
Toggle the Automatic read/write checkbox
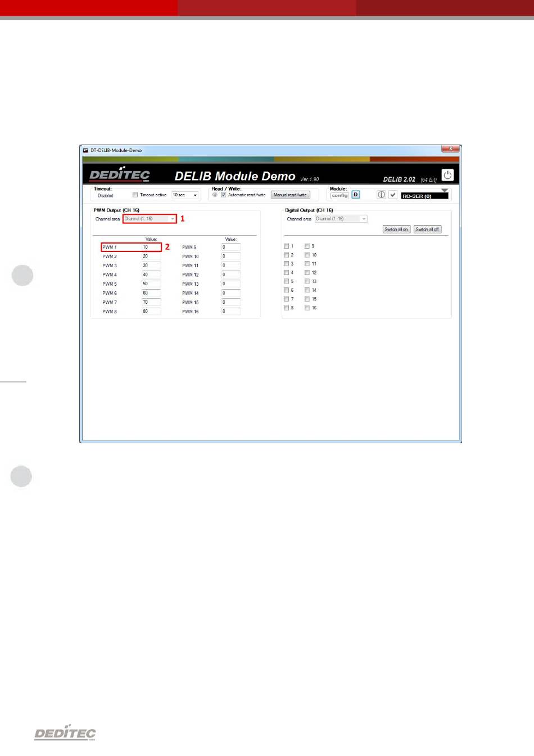pyautogui.click(x=223, y=195)
